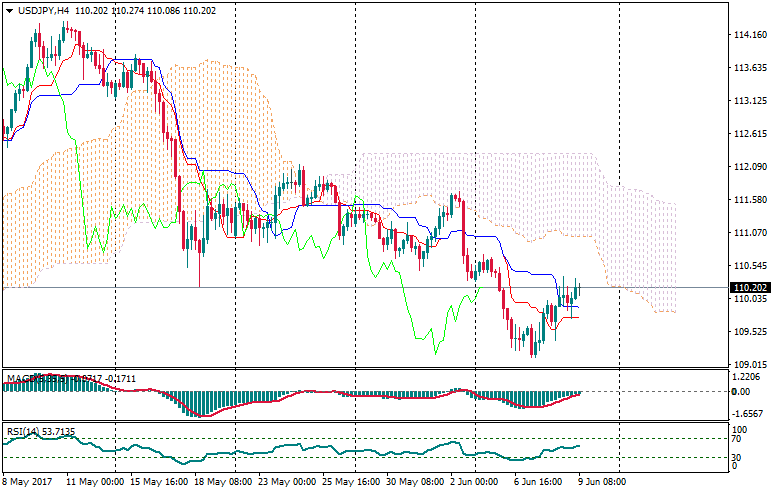
Task: Click the 114.160 price axis label
Action: tap(749, 35)
